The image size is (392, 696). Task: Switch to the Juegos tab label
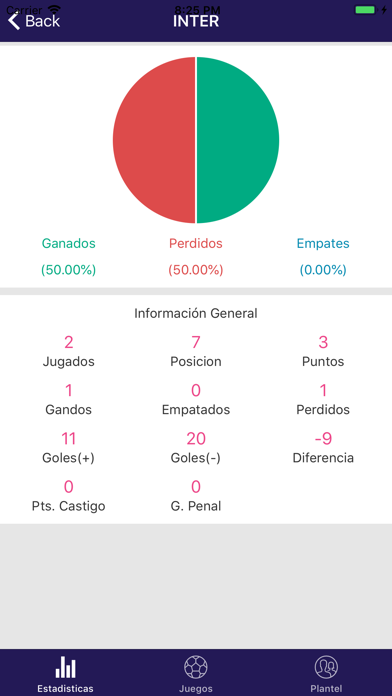[196, 689]
